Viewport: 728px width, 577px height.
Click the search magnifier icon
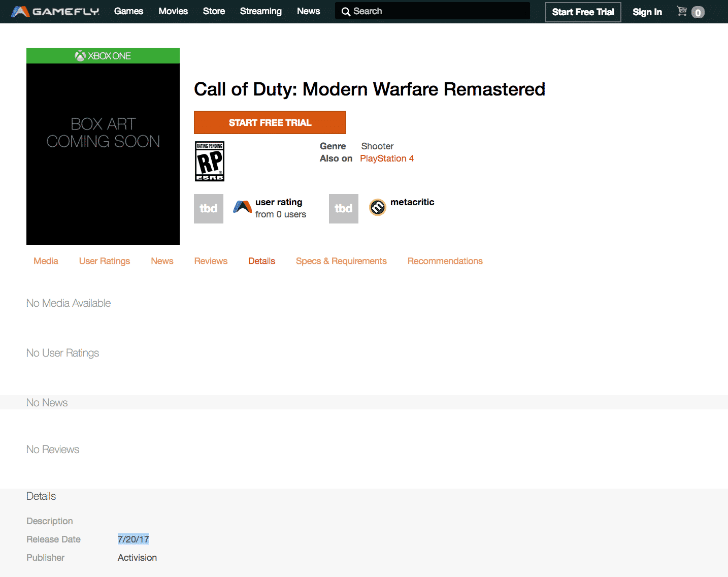(x=346, y=11)
